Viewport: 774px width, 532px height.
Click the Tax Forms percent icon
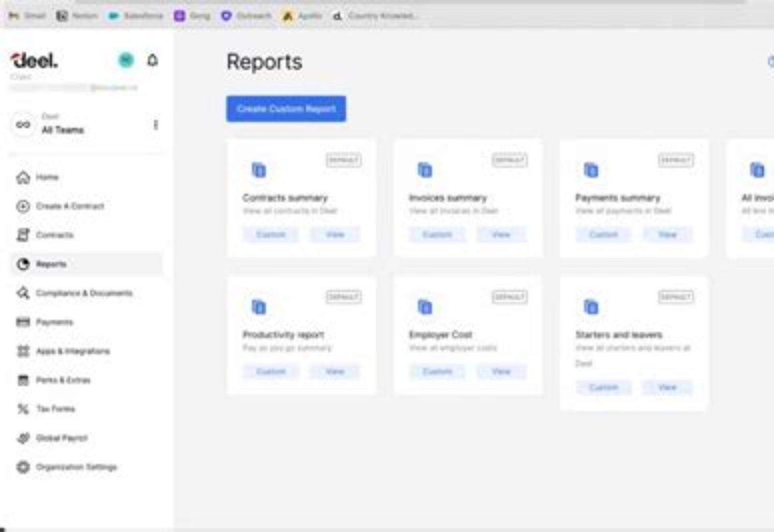tap(23, 409)
